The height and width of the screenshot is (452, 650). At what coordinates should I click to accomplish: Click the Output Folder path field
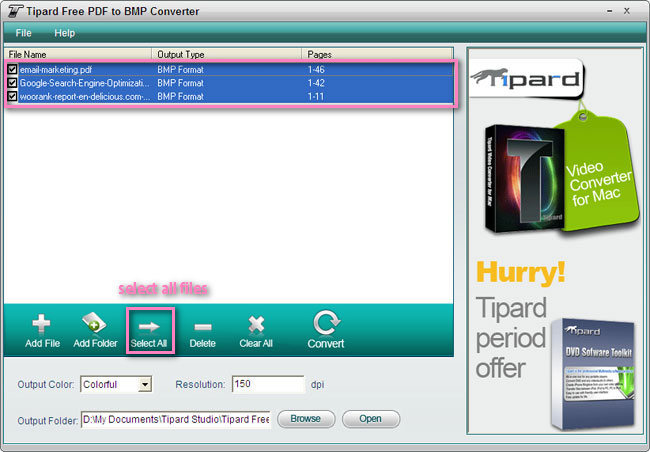click(176, 420)
